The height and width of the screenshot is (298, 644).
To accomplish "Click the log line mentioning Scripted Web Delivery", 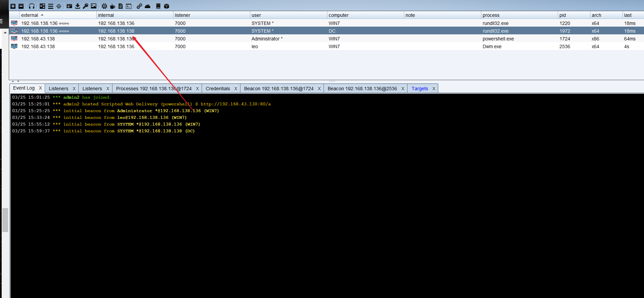I will (141, 104).
